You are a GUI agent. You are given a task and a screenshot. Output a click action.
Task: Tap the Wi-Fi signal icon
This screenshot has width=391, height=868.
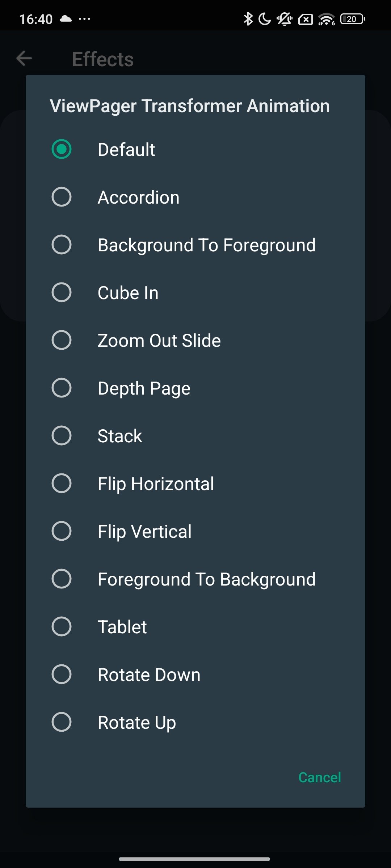pos(327,19)
